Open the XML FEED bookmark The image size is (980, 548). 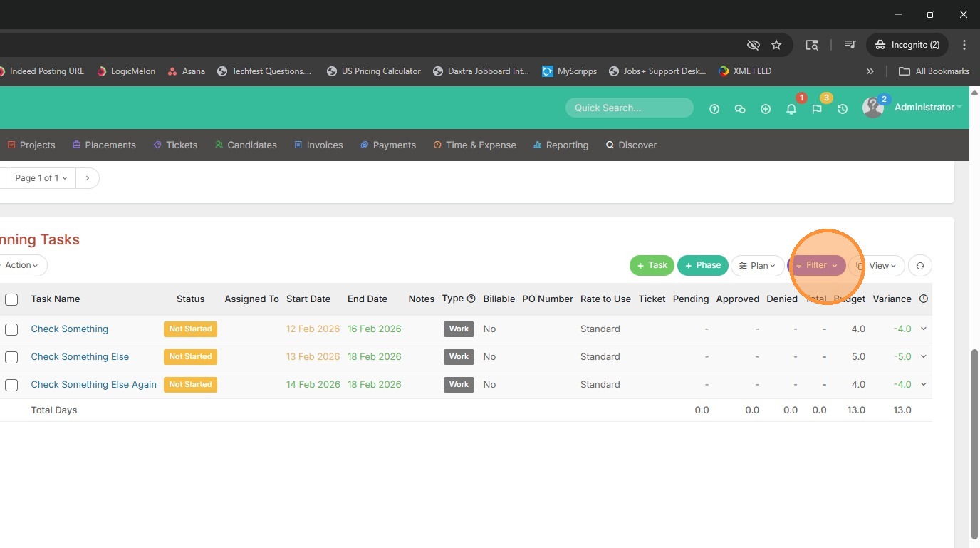point(745,71)
